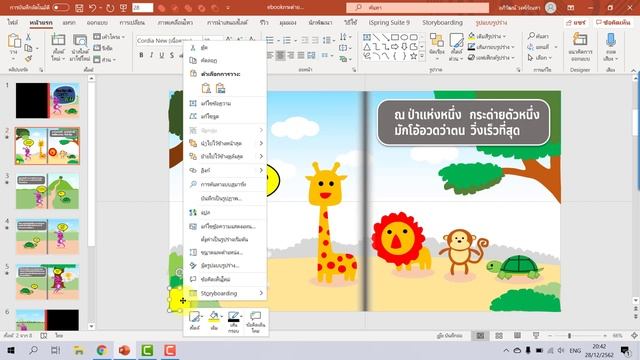Open the ribbon display options icon
Viewport: 640px width, 360px height.
coord(571,8)
